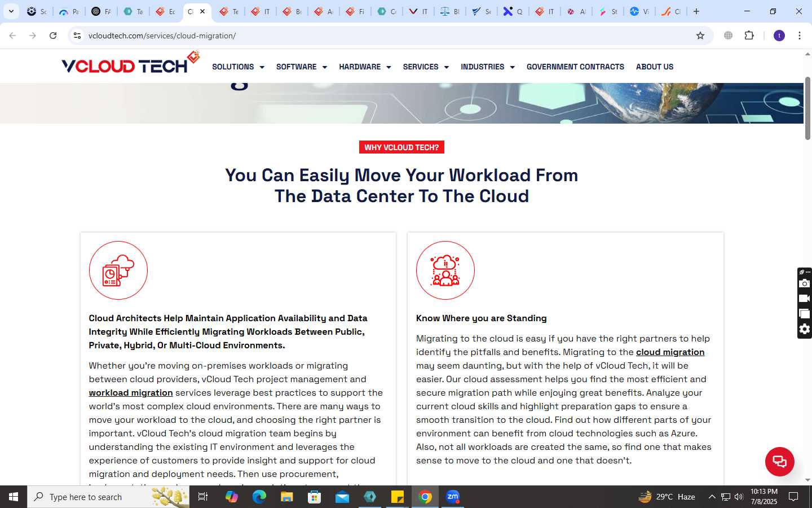The height and width of the screenshot is (508, 812).
Task: Reload the current page
Action: coord(53,36)
